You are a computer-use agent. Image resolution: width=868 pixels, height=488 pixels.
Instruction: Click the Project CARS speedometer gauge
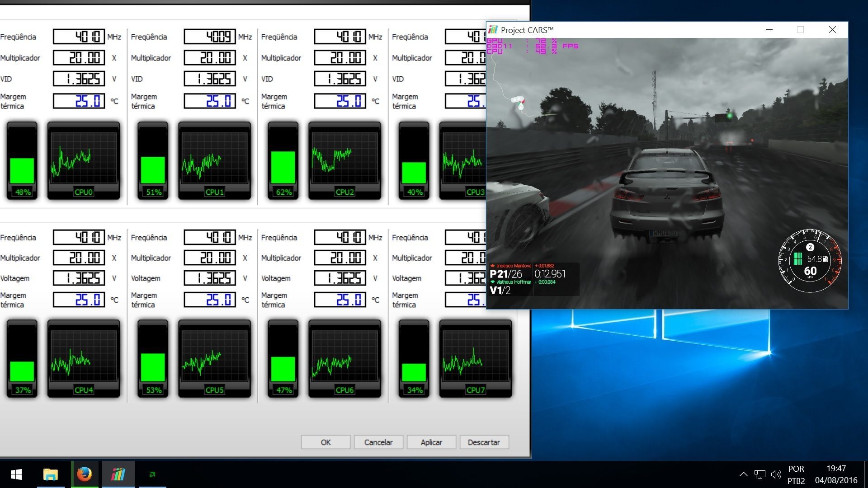810,261
